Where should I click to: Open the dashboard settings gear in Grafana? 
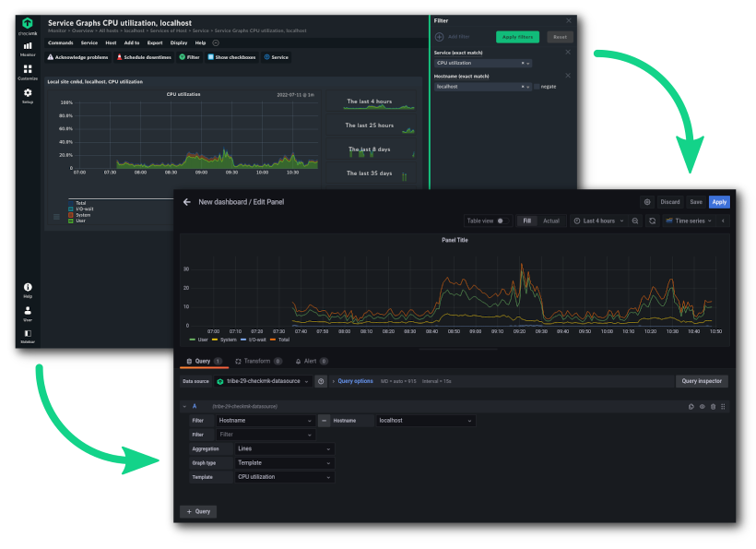(x=647, y=202)
